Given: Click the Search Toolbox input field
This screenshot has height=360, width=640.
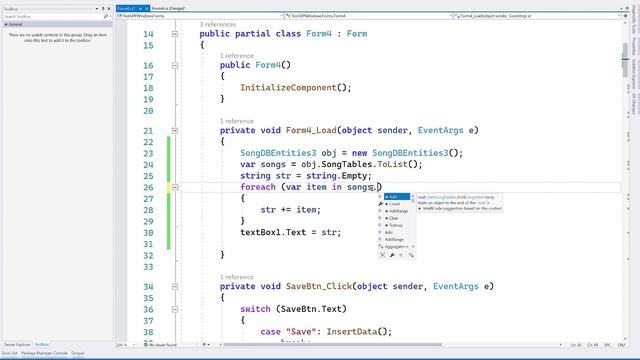Looking at the screenshot, I should coord(52,16).
